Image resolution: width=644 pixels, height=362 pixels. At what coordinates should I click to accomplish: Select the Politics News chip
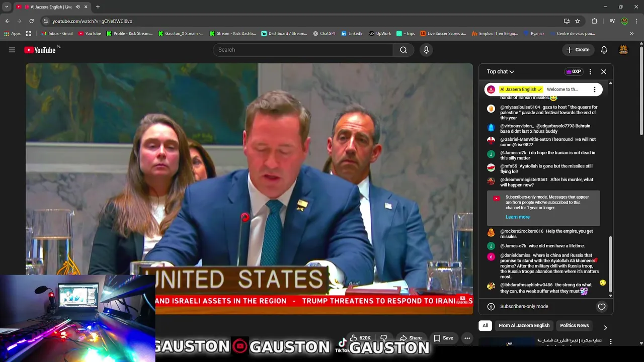[x=575, y=326]
